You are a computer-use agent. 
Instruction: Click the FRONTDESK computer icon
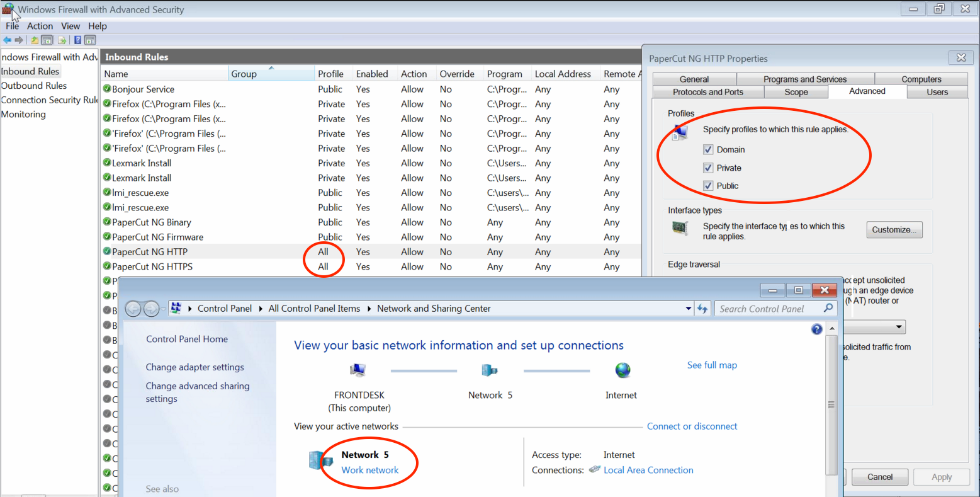[358, 370]
